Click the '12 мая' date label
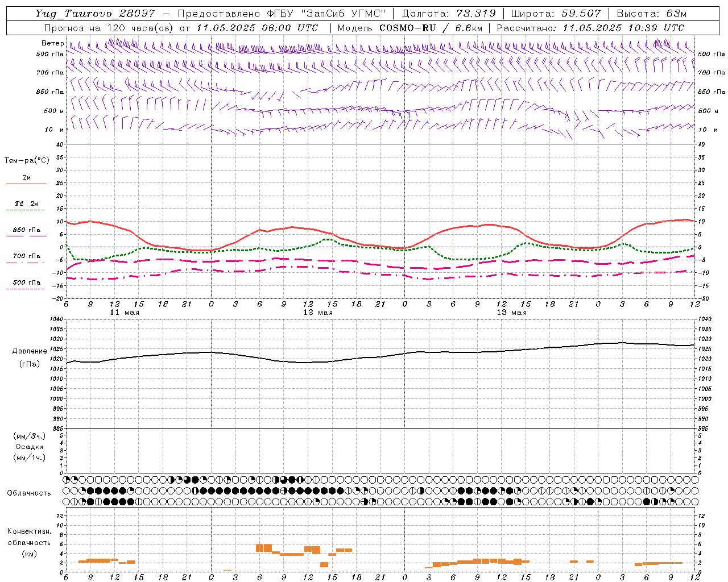The width and height of the screenshot is (728, 582). [318, 313]
